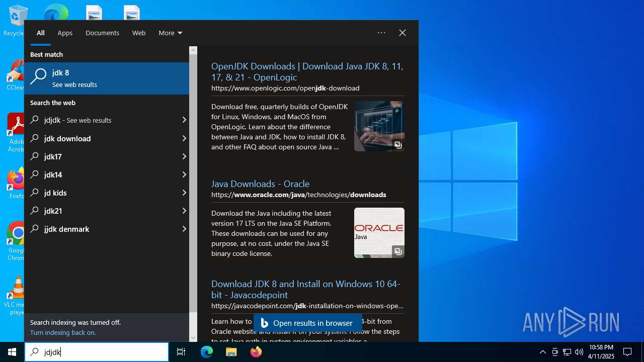The width and height of the screenshot is (644, 362).
Task: Click the OpenLogic result thumbnail image
Action: pos(379,126)
